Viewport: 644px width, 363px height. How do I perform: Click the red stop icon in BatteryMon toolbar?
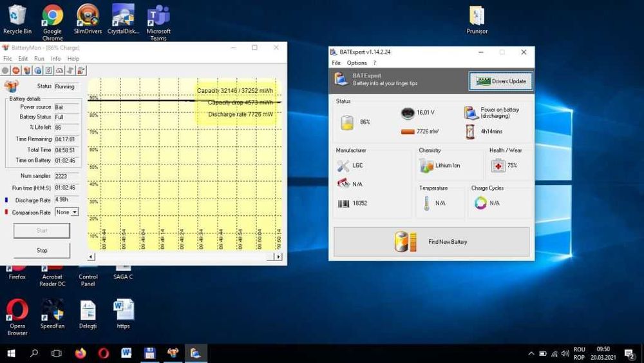(16, 70)
